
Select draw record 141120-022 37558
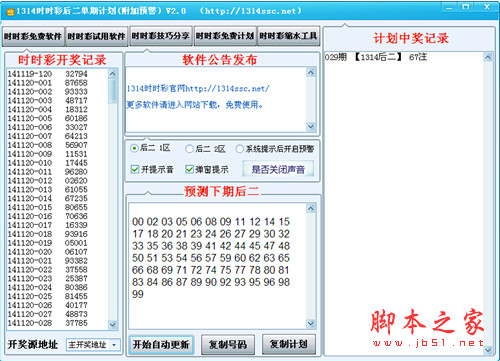tap(48, 270)
